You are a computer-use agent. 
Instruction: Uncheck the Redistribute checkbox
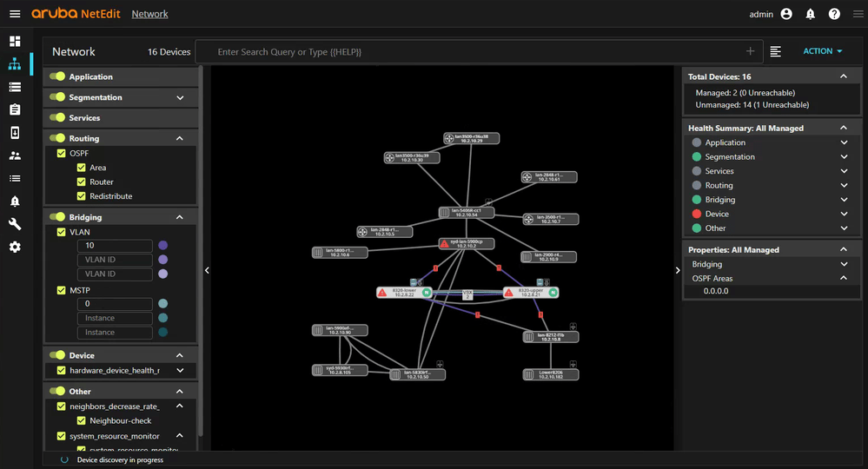click(x=81, y=196)
